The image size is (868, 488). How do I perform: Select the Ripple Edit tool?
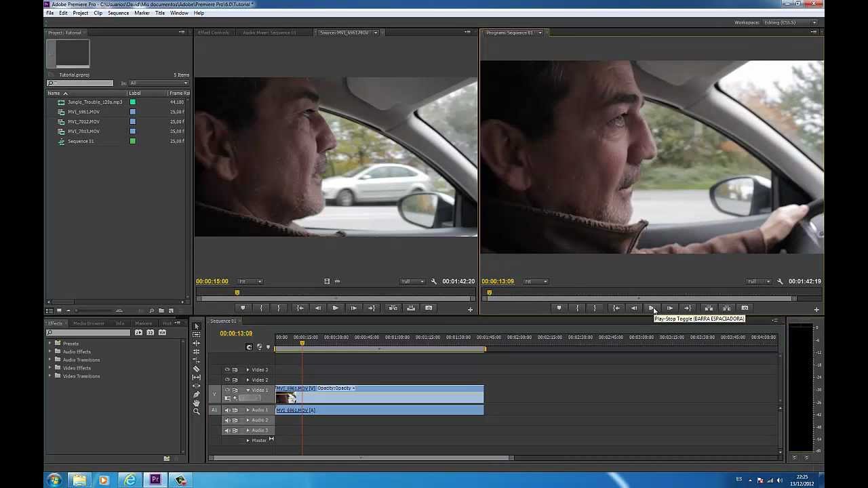coord(197,343)
